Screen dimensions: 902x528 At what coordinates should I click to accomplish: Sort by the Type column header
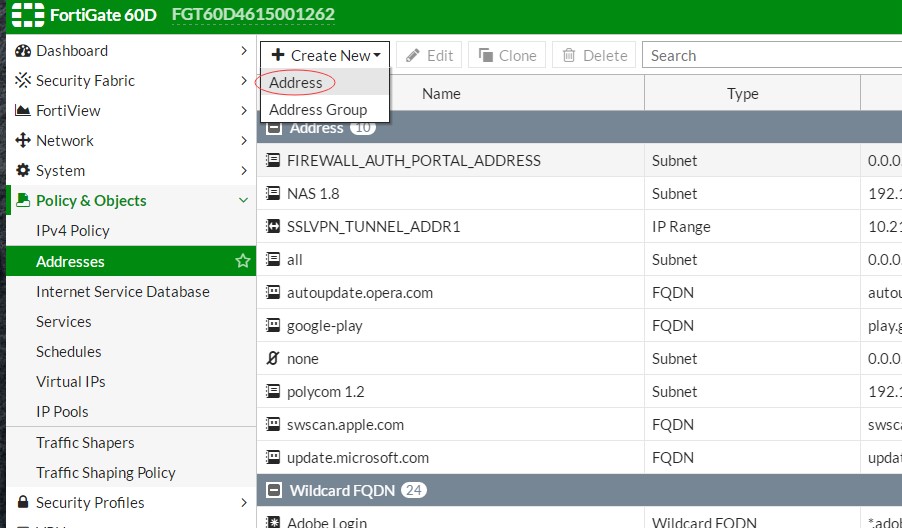point(743,93)
